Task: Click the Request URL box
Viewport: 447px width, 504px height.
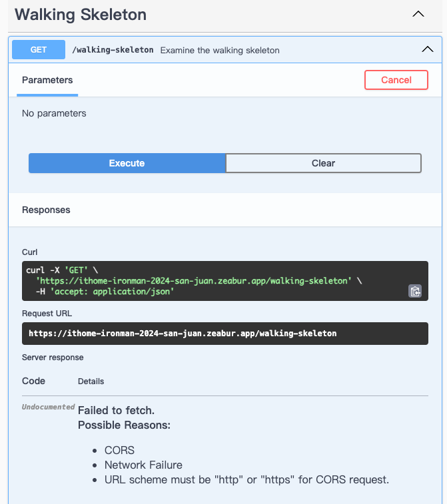Action: pos(225,334)
